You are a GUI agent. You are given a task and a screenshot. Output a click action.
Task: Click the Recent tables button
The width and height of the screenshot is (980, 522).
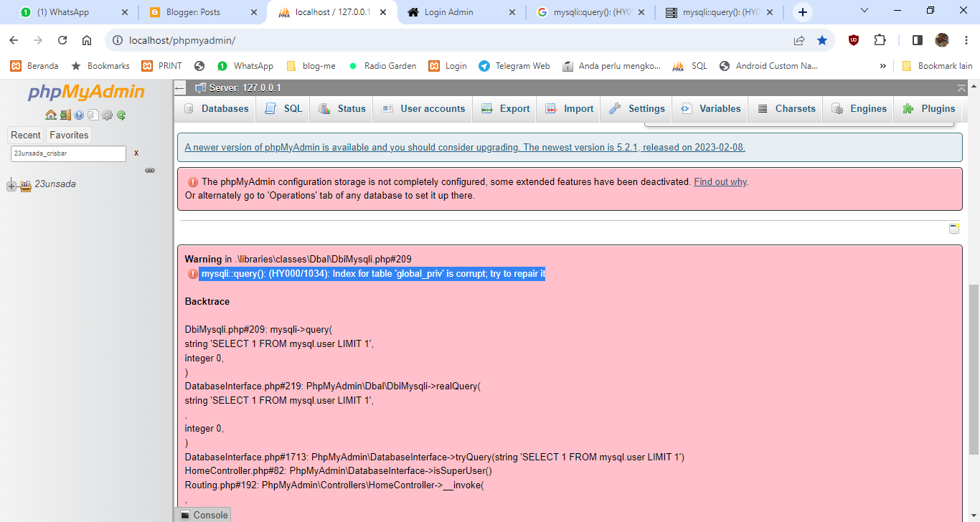click(x=26, y=135)
